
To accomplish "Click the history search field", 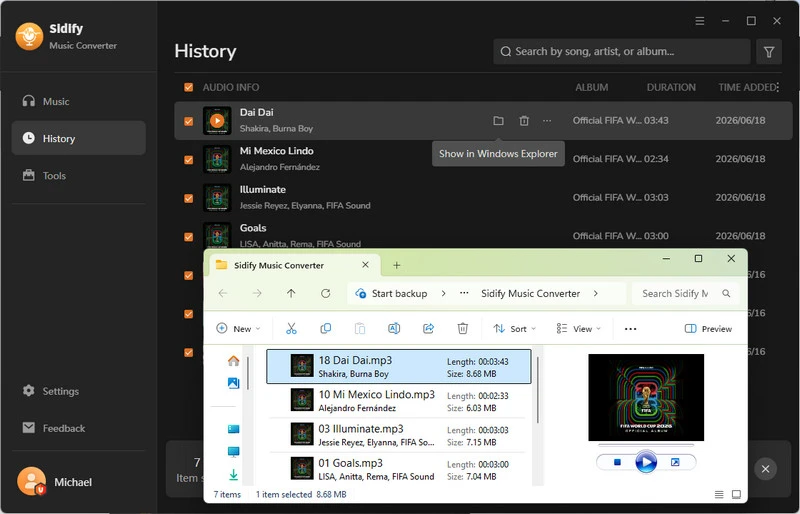I will tap(621, 52).
